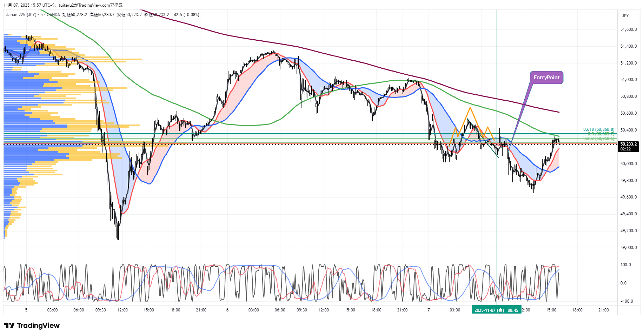This screenshot has height=336, width=644.
Task: Click the TradingView logo icon
Action: (x=9, y=325)
